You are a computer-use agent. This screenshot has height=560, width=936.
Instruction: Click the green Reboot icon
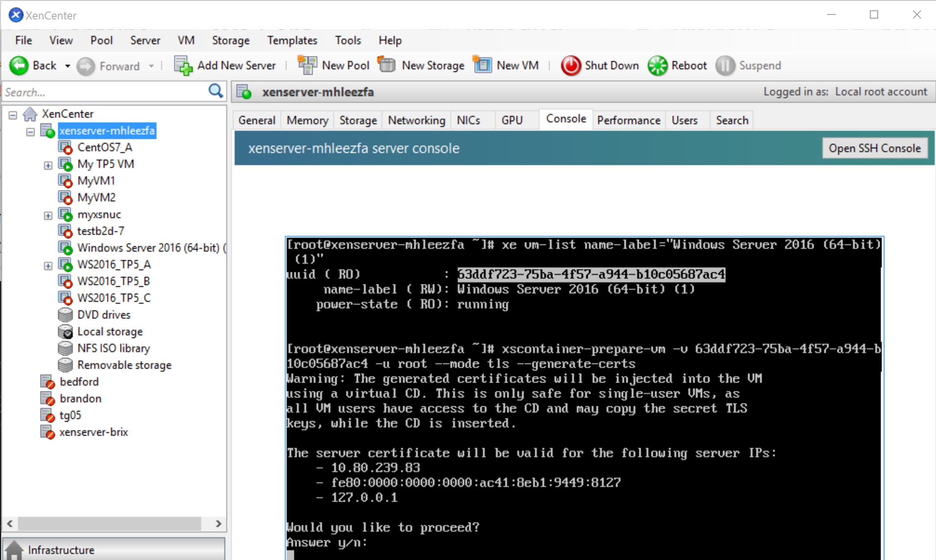[x=657, y=66]
